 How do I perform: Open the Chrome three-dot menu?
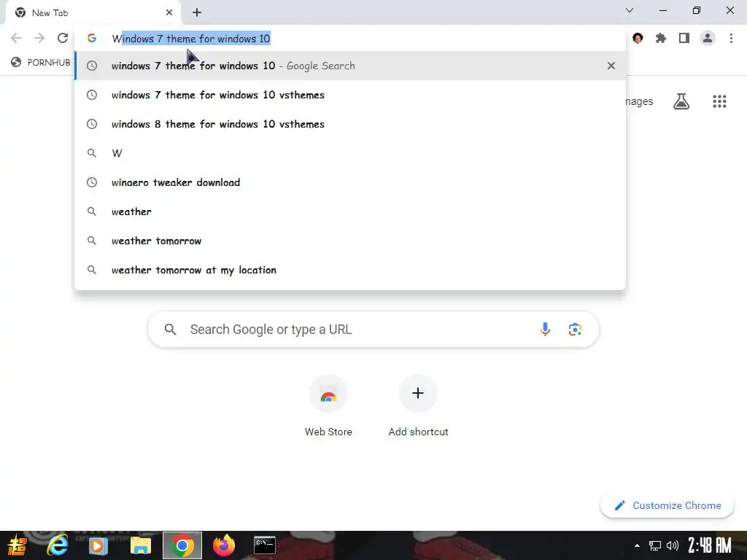coord(731,38)
